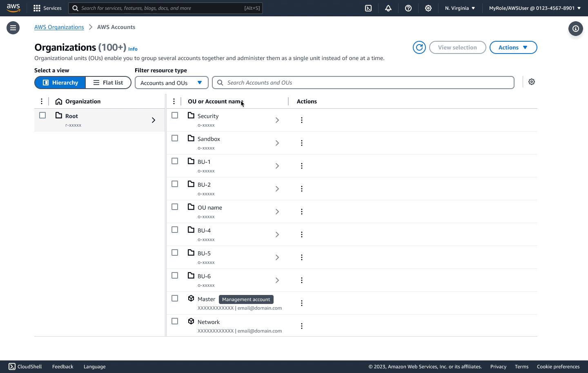Expand the Root node chevron
This screenshot has width=588, height=373.
pos(154,120)
